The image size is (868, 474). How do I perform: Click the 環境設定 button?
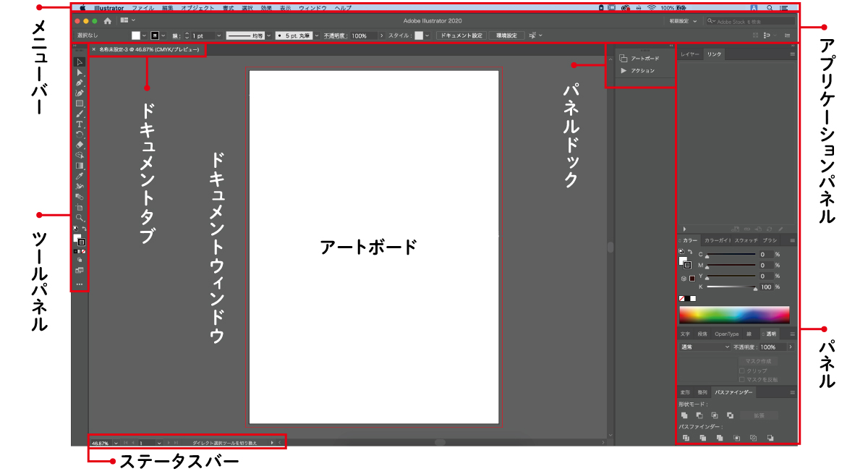coord(506,35)
